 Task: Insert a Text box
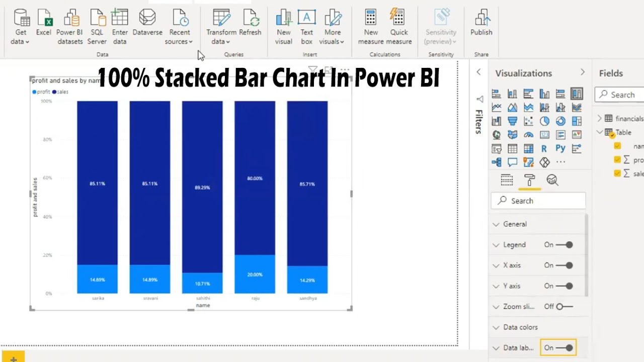pos(307,27)
